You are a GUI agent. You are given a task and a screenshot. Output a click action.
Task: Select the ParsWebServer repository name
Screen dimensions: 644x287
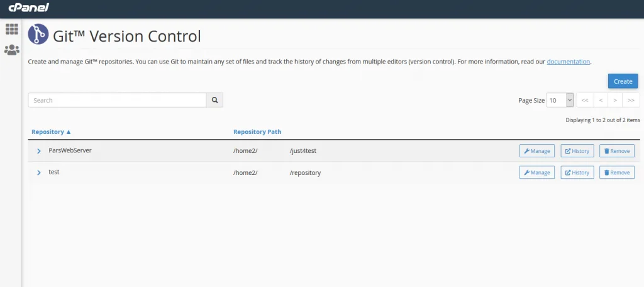coord(70,150)
